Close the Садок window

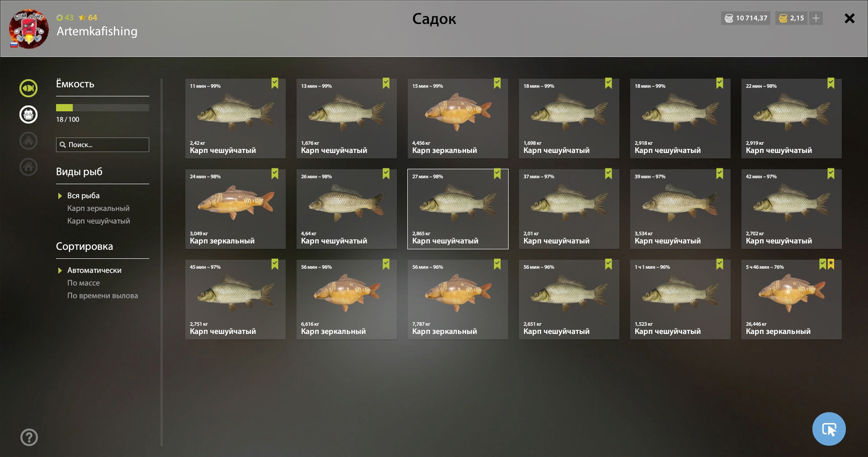click(x=849, y=19)
